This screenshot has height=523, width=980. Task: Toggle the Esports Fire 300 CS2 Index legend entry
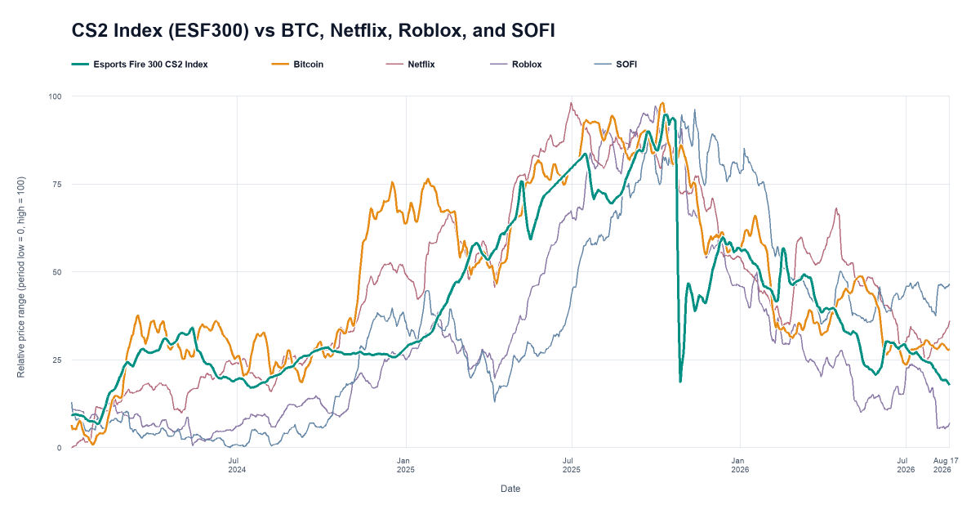click(150, 64)
